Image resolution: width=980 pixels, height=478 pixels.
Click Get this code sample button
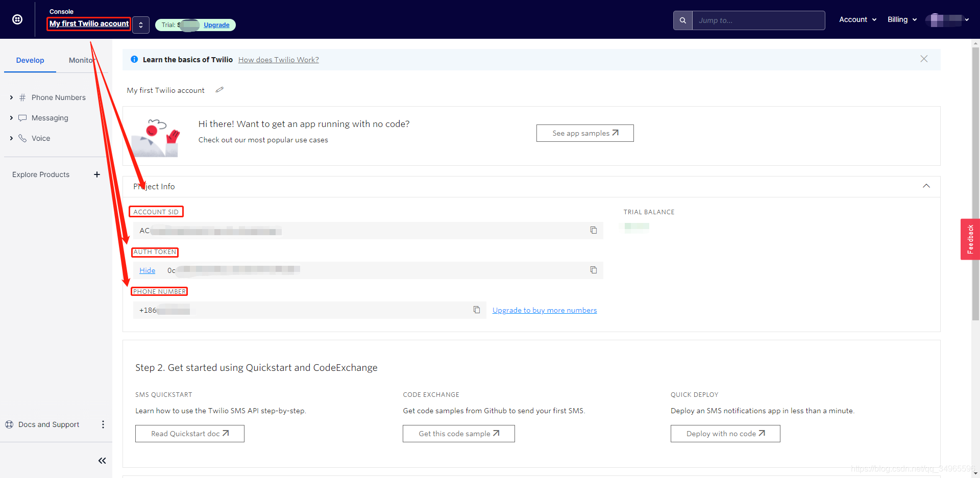click(x=459, y=434)
